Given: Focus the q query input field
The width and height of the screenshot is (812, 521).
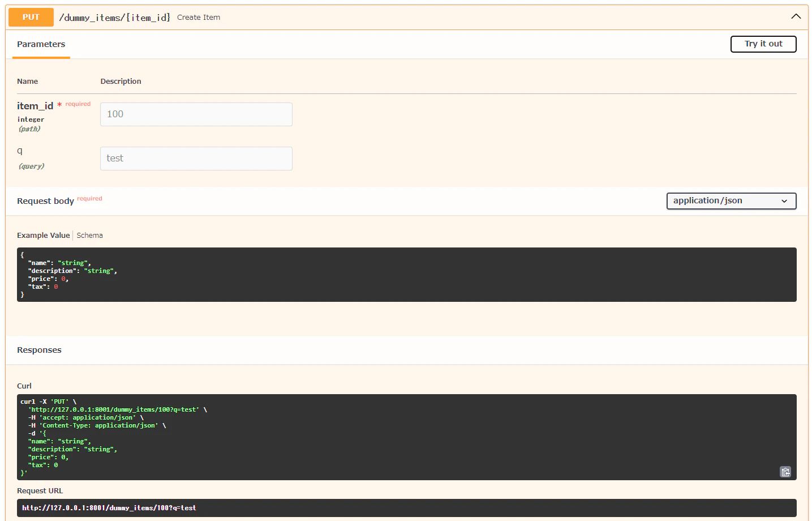Looking at the screenshot, I should click(196, 159).
